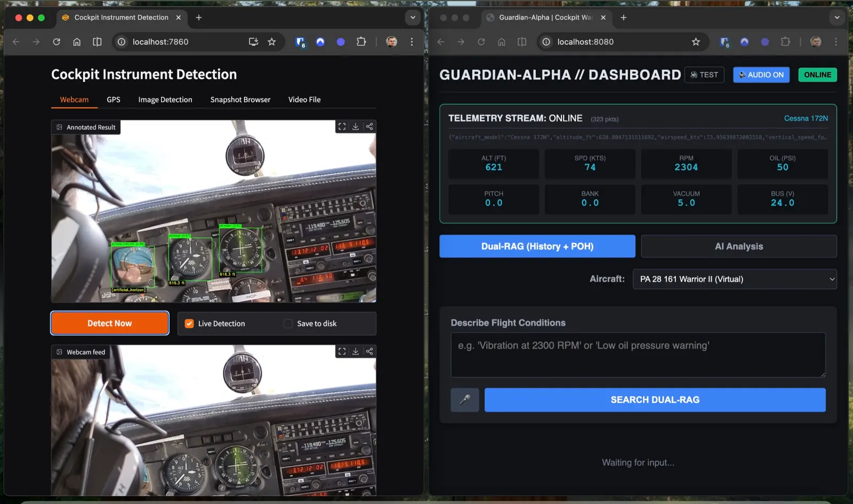Disable the Live Detection checkbox

[x=189, y=323]
